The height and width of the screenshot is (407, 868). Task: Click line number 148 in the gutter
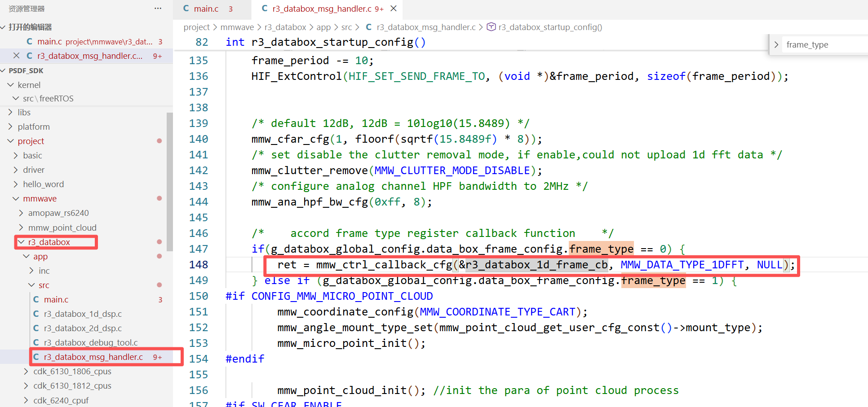click(x=199, y=265)
